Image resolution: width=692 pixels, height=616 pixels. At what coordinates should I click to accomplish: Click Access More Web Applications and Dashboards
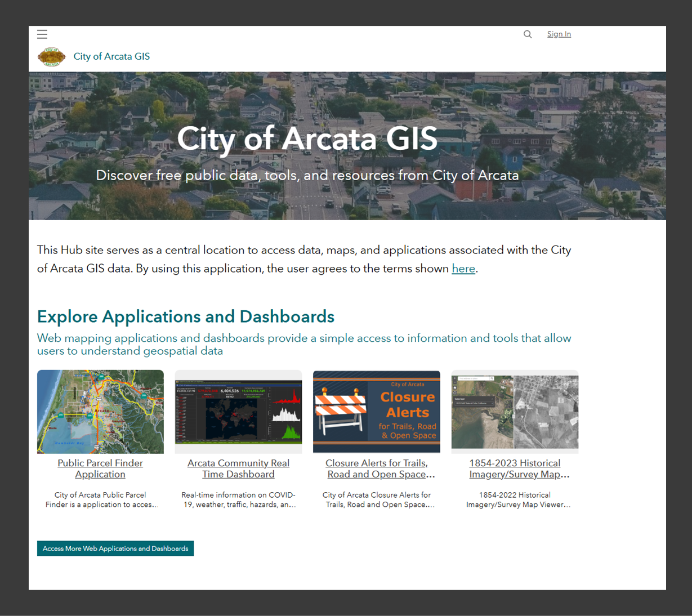(115, 548)
